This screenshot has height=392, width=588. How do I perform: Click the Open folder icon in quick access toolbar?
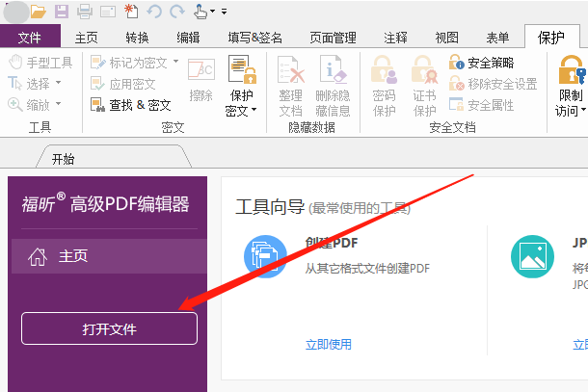point(39,12)
